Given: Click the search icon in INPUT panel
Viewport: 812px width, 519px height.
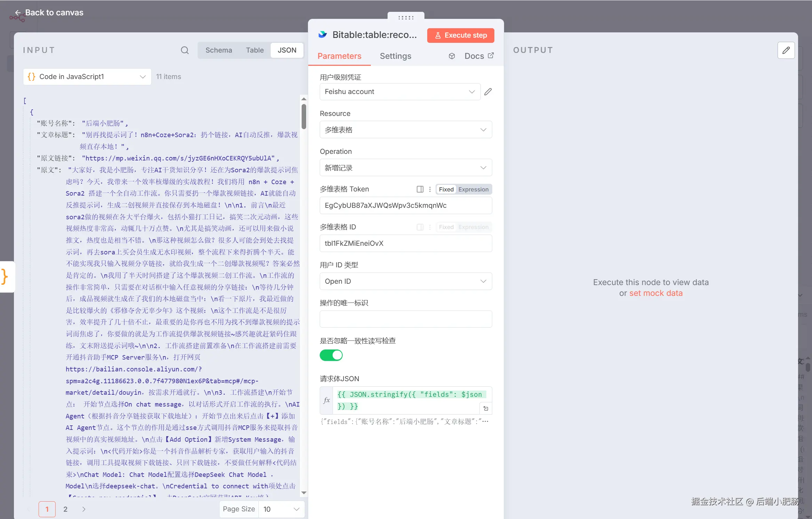Looking at the screenshot, I should [185, 50].
